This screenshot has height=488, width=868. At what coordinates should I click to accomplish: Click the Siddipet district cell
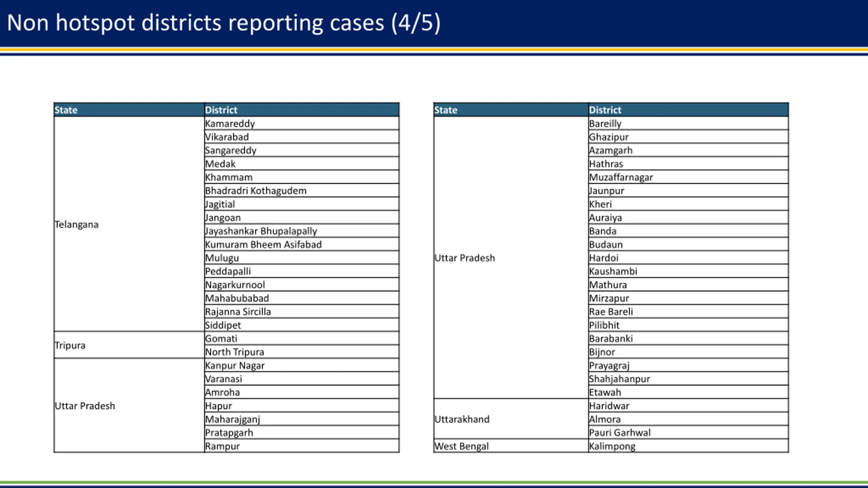[x=302, y=325]
